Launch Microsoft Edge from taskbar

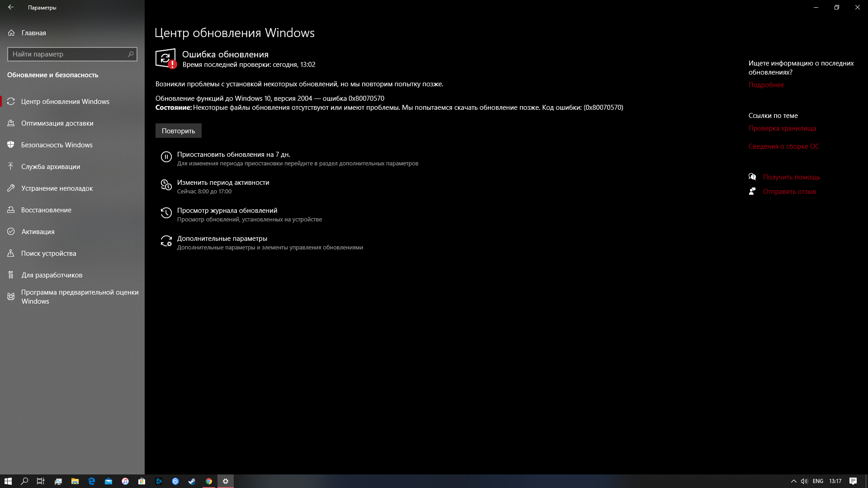click(92, 481)
